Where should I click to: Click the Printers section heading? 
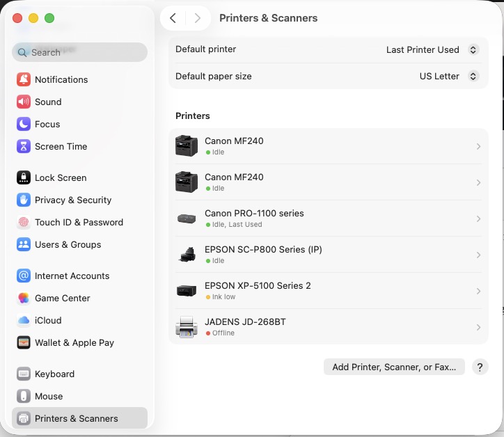pos(193,116)
